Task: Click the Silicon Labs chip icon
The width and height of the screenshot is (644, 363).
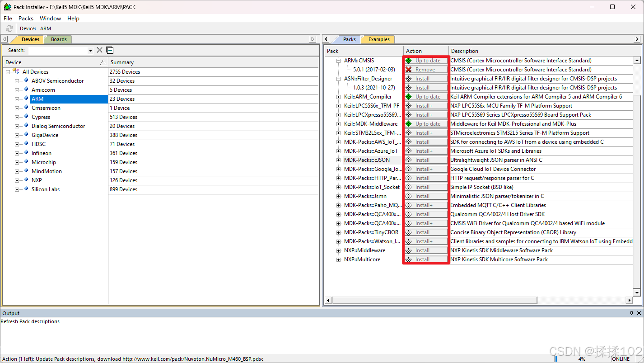Action: (x=26, y=189)
